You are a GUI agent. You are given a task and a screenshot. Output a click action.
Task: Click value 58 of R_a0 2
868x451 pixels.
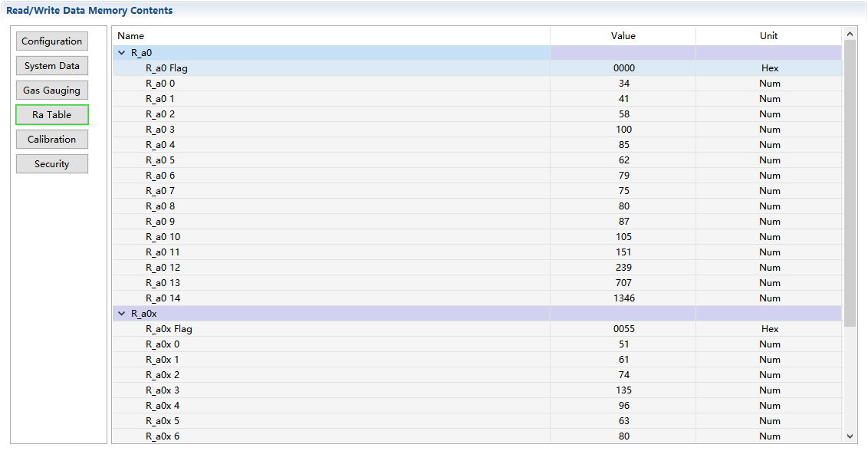click(624, 114)
